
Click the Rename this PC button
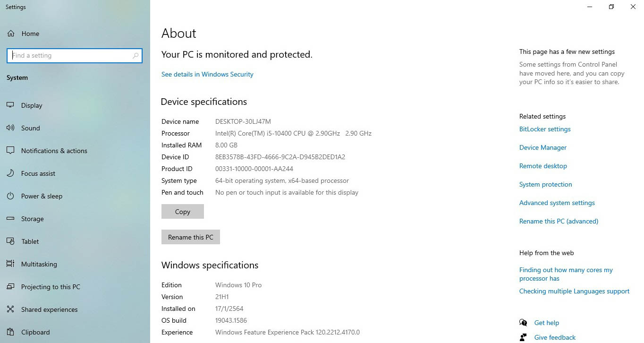click(x=190, y=237)
